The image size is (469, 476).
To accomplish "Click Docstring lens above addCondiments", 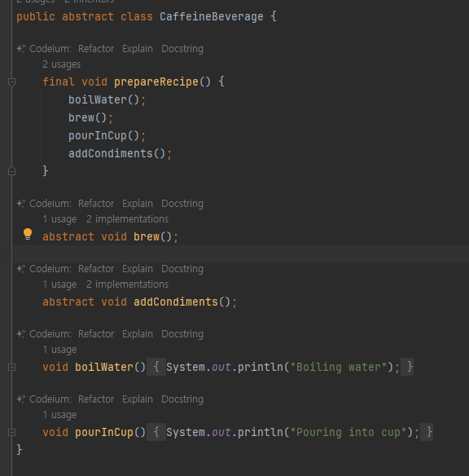I will tap(182, 269).
